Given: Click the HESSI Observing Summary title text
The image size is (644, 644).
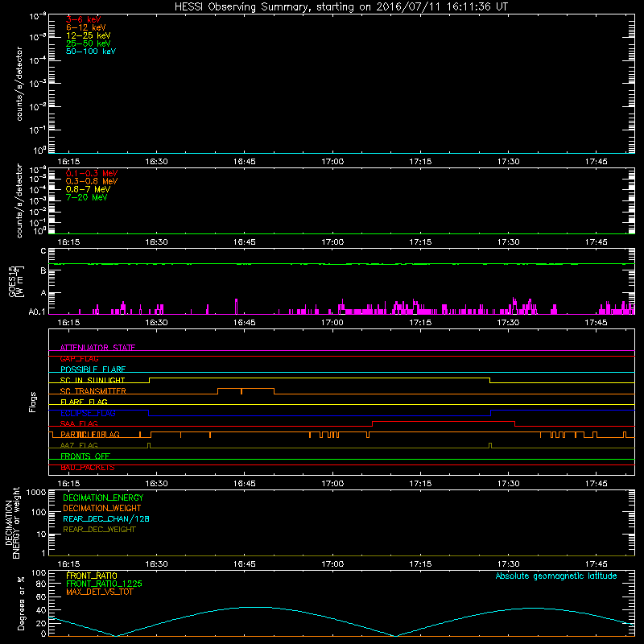Looking at the screenshot, I should click(x=341, y=7).
